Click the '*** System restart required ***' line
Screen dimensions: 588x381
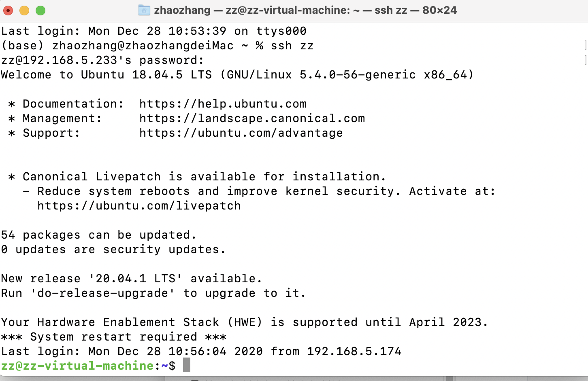[113, 337]
